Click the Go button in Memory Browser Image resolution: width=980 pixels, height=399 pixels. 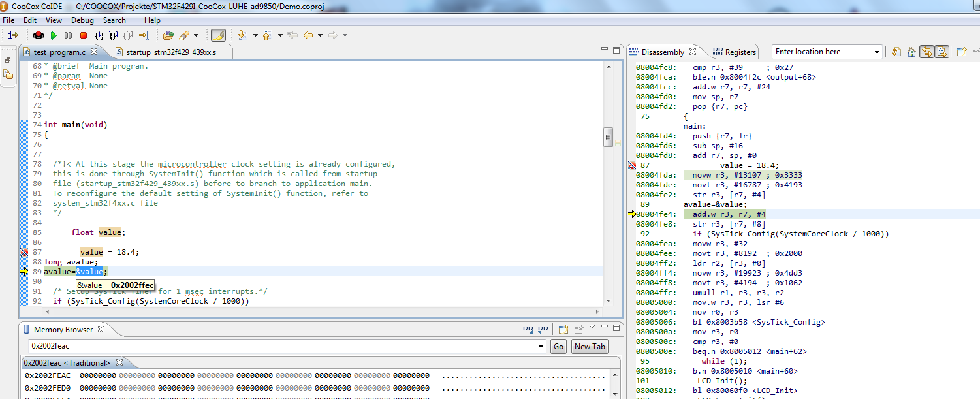click(x=558, y=347)
